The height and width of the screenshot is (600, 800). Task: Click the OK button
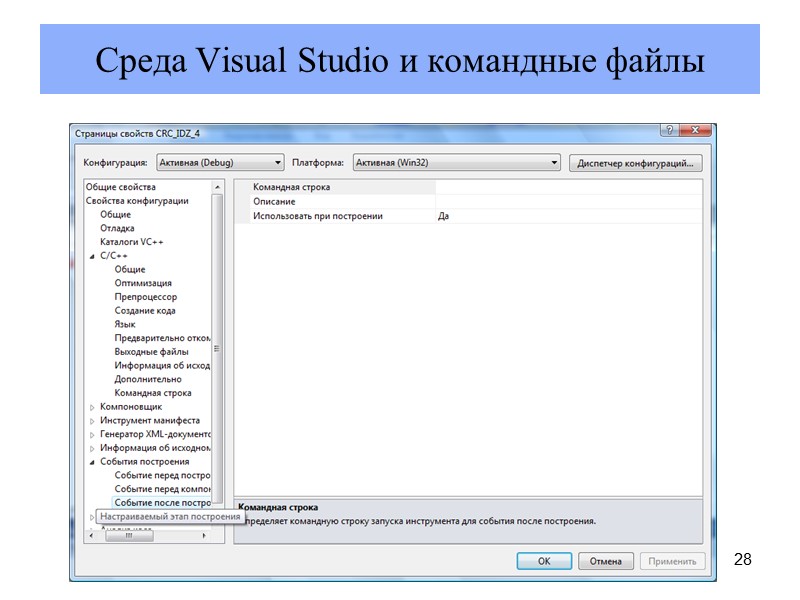[x=542, y=561]
